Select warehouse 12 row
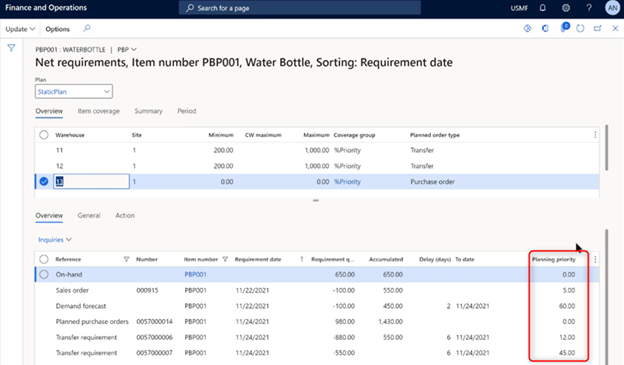 click(x=317, y=166)
